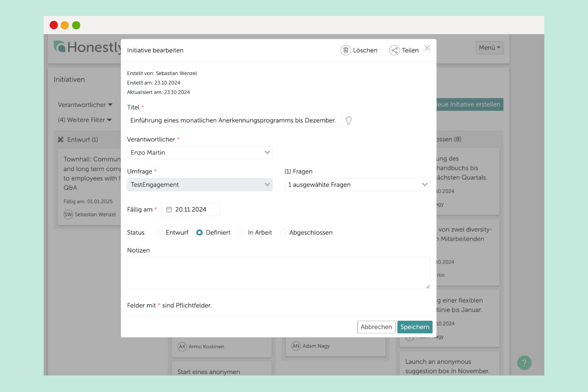Click the Teilen share icon
Image resolution: width=588 pixels, height=392 pixels.
pos(394,50)
